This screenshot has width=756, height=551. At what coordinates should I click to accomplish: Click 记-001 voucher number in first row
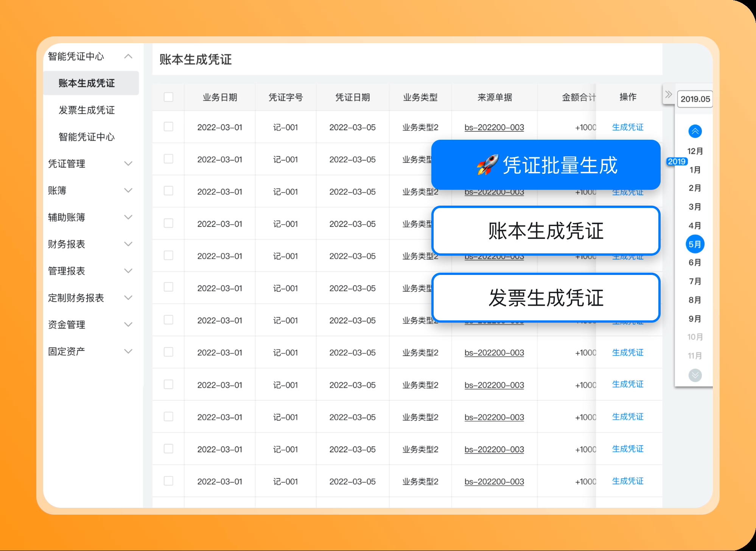tap(286, 127)
